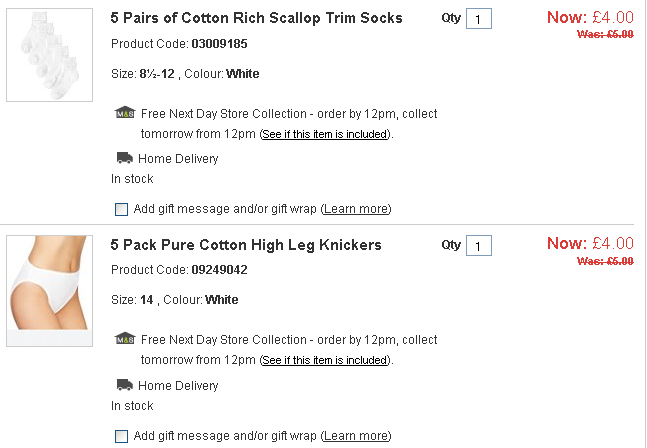Tick the gift message checkbox for socks
Viewport: 647px width, 448px height.
coord(122,209)
